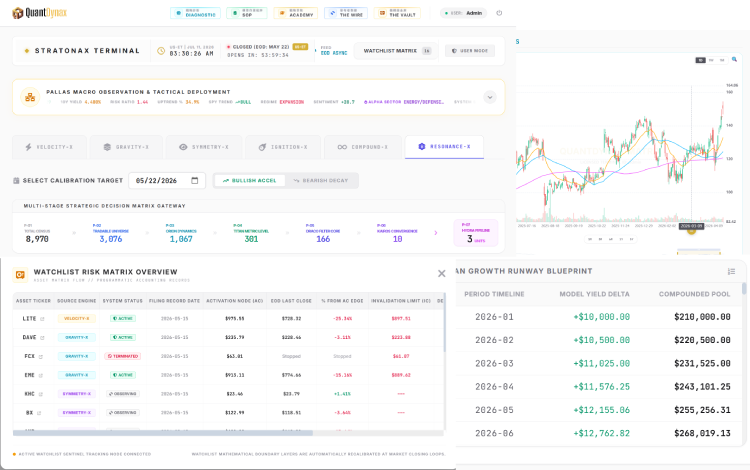Image resolution: width=750 pixels, height=470 pixels.
Task: Switch to the Symmetry-X tab
Action: 204,147
